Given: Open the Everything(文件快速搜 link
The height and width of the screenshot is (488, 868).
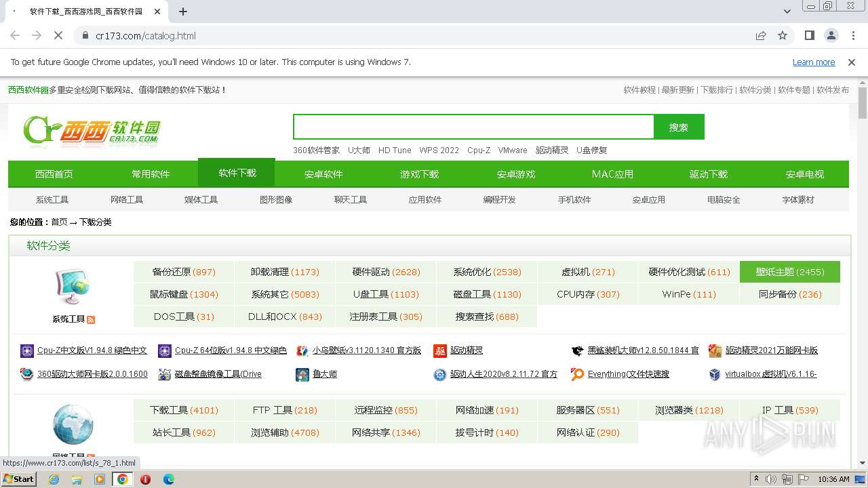Looking at the screenshot, I should [x=629, y=374].
